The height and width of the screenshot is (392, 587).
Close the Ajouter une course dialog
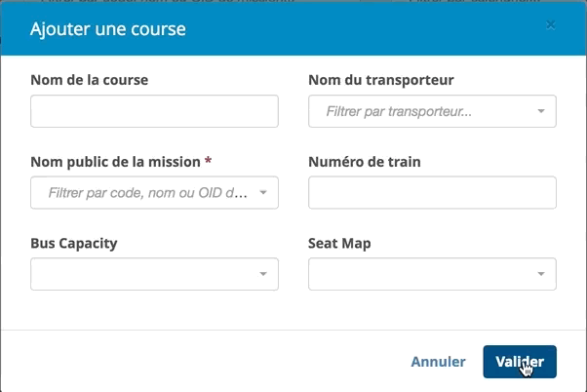click(551, 24)
